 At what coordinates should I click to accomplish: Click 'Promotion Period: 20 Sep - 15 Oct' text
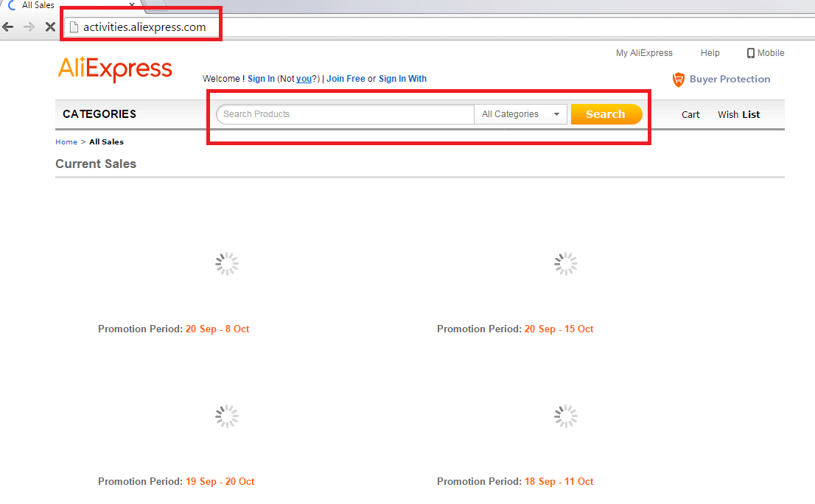[515, 329]
